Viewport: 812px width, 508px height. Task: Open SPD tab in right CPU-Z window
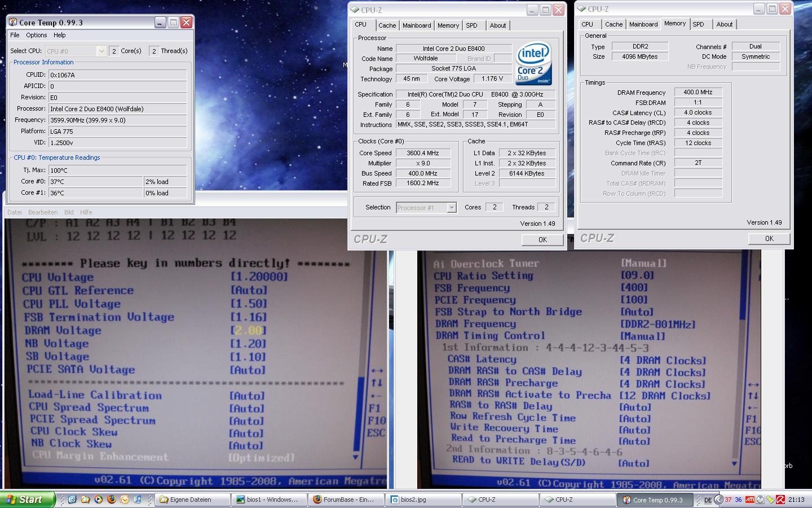(698, 24)
